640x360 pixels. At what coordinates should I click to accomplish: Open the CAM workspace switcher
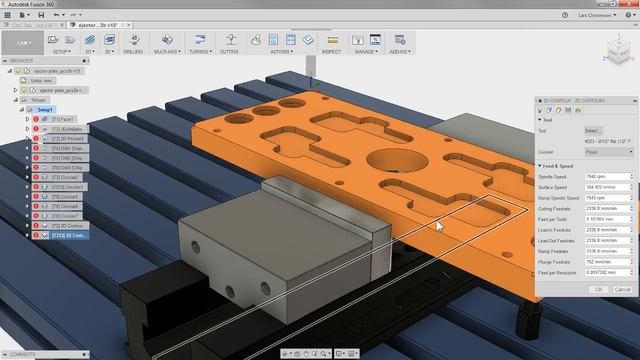coord(23,43)
